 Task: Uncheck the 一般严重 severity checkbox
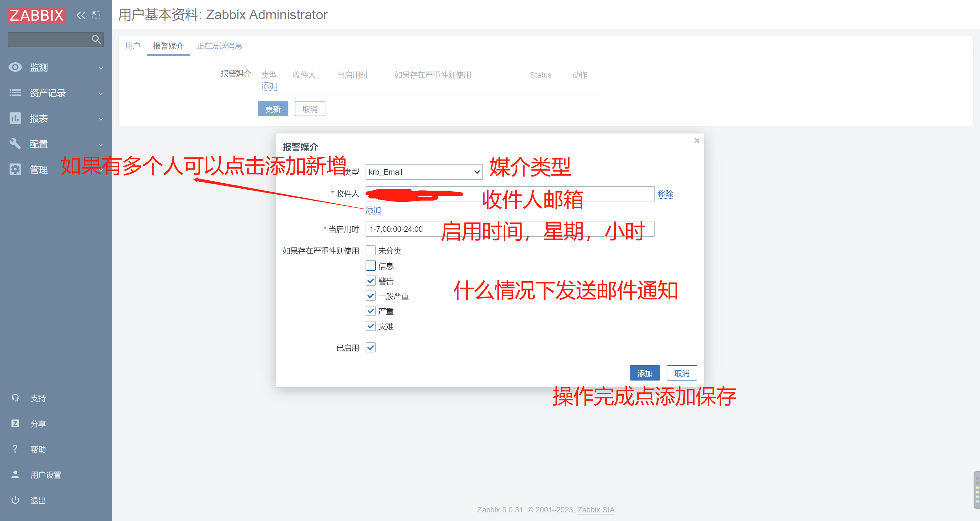point(371,296)
